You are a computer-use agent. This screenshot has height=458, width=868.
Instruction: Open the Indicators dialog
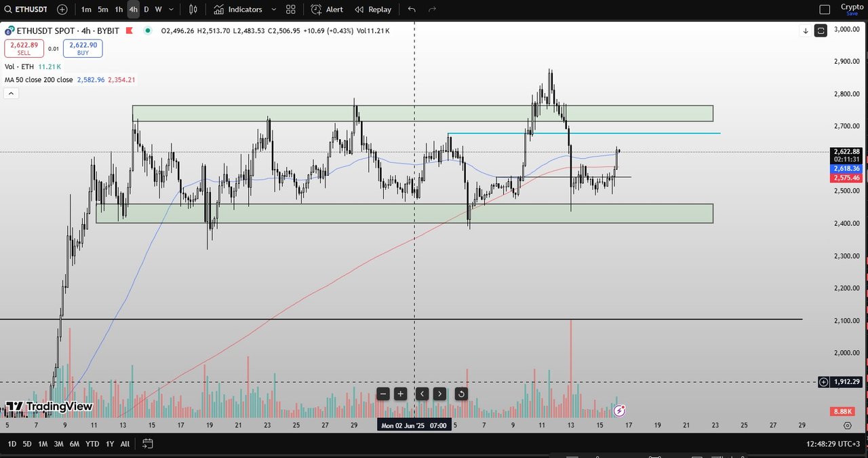238,9
